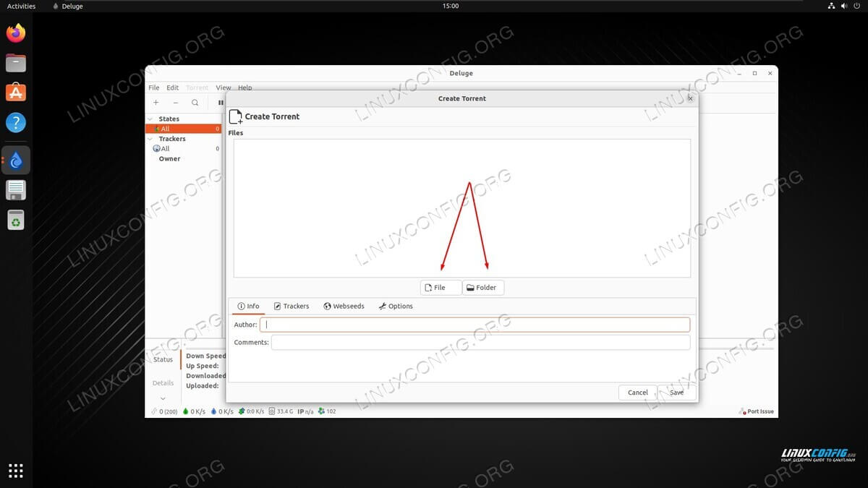Switch to the Info tab

248,307
